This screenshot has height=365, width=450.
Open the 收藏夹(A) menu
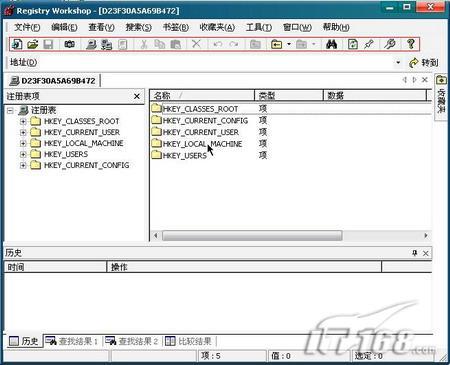(x=217, y=27)
